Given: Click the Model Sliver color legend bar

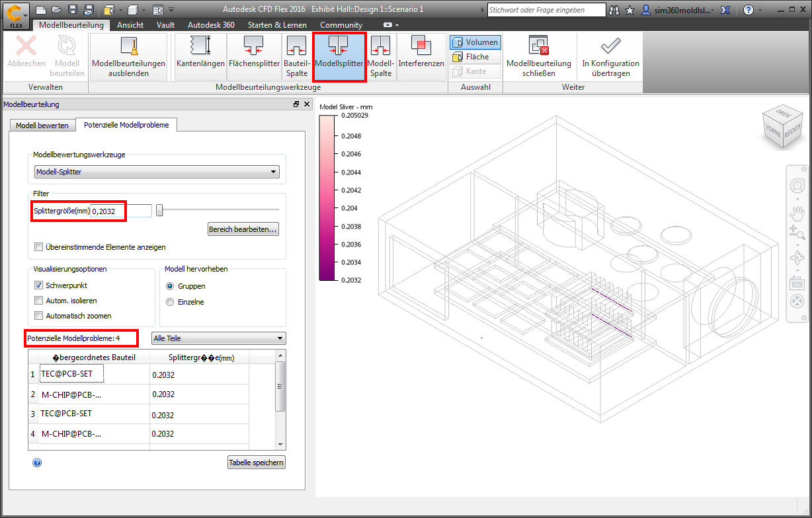Looking at the screenshot, I should 327,198.
